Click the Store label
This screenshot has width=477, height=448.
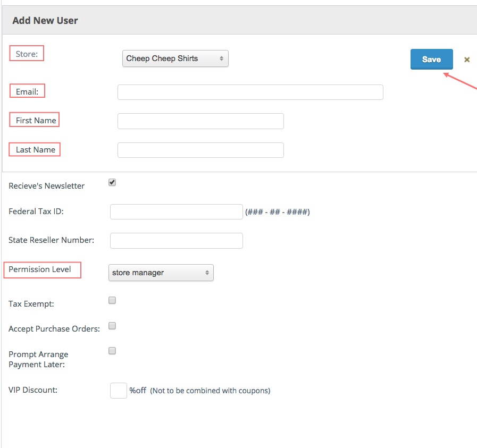coord(27,54)
